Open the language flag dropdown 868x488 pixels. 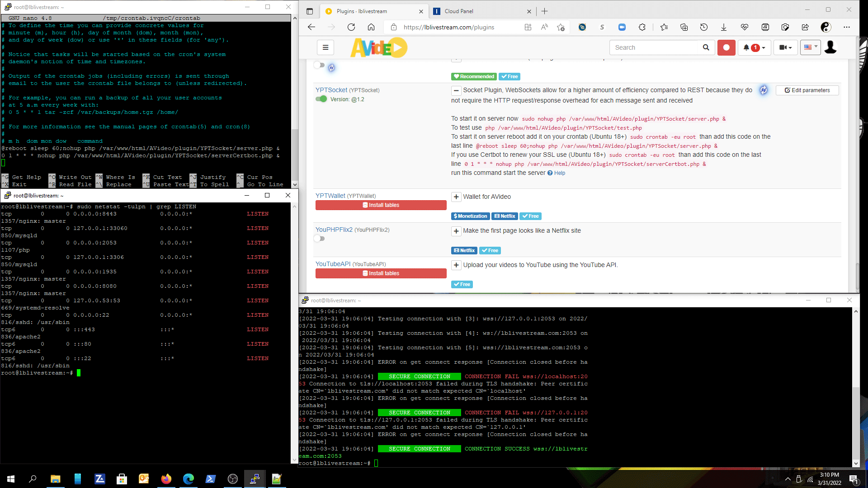[810, 47]
